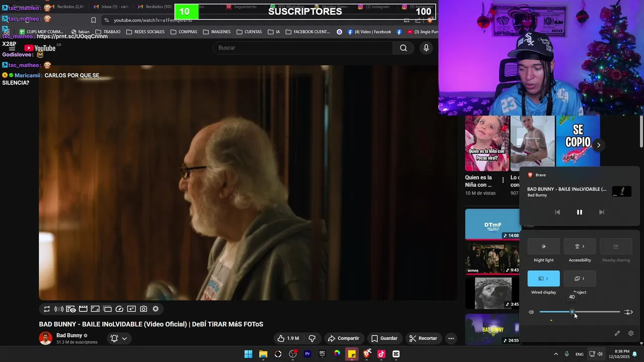644x362 pixels.
Task: Open REDES SOCIALES bookmarks folder
Action: pyautogui.click(x=145, y=32)
